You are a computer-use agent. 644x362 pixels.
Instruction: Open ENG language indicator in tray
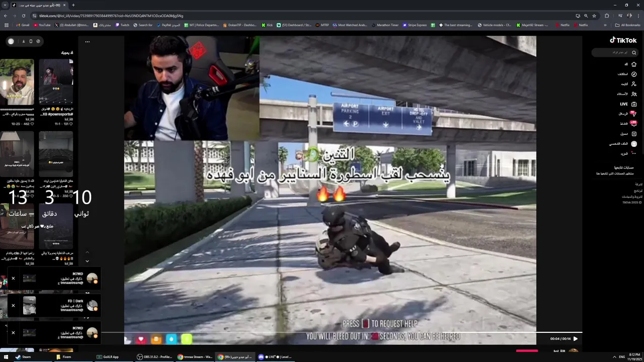[622, 357]
